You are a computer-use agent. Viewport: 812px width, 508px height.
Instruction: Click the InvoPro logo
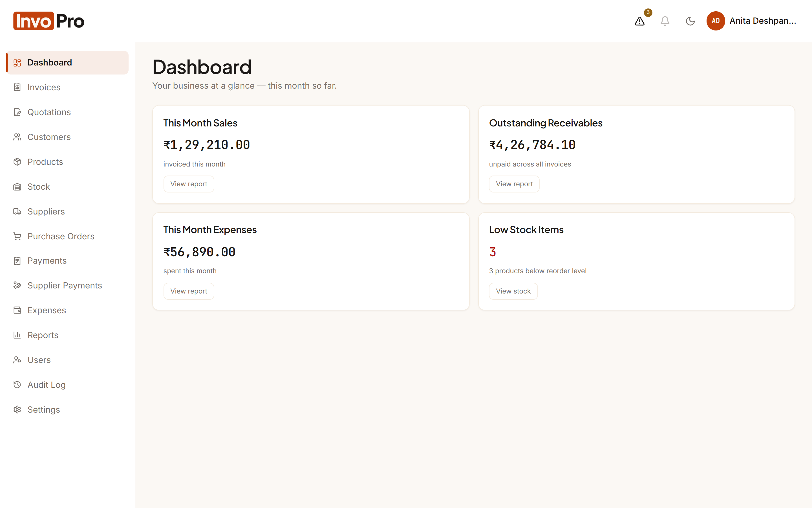click(x=49, y=21)
